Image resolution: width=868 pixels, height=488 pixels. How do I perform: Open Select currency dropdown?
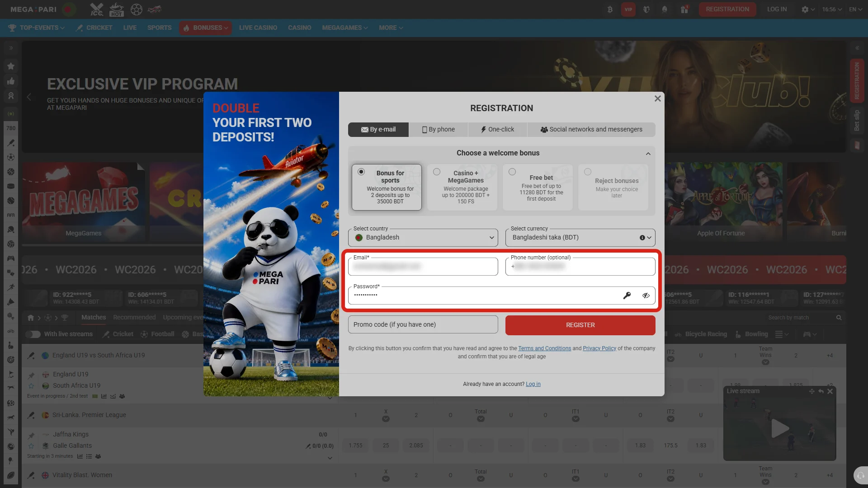point(580,238)
